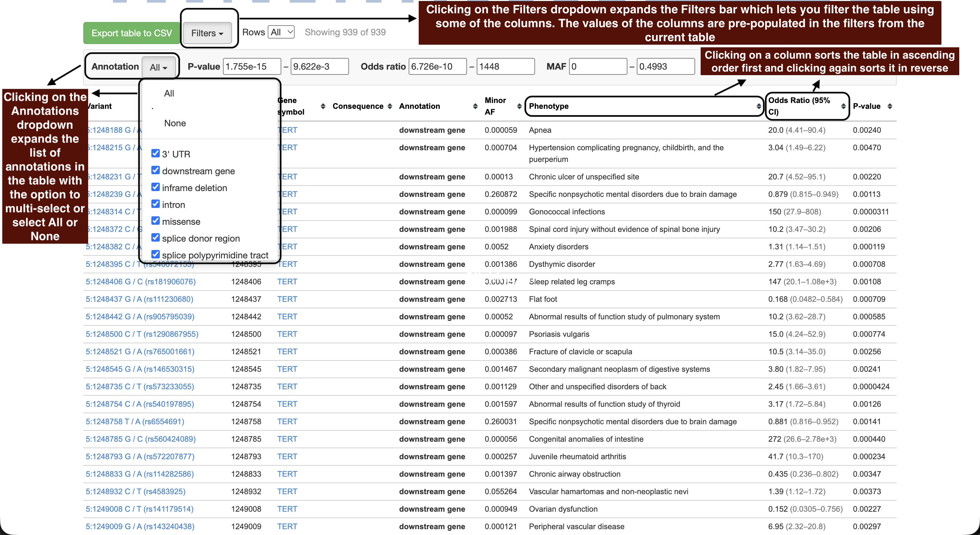Open variant 5:1248758 T / A link
This screenshot has height=535, width=980.
(x=135, y=422)
